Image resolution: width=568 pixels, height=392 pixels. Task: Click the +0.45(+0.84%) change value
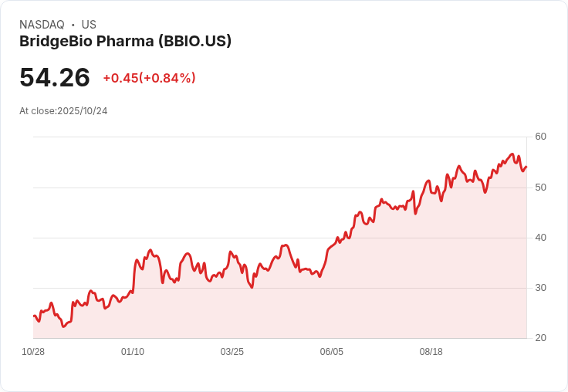pos(149,78)
